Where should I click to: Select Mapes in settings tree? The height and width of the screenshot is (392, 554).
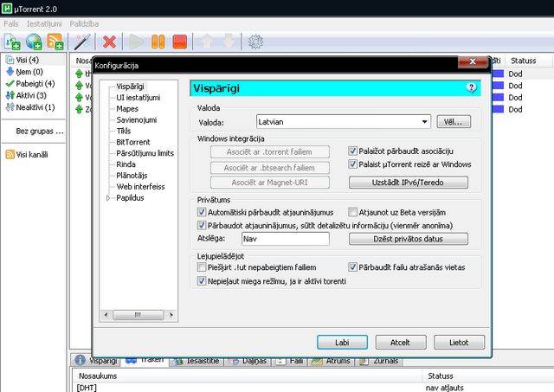pos(127,109)
